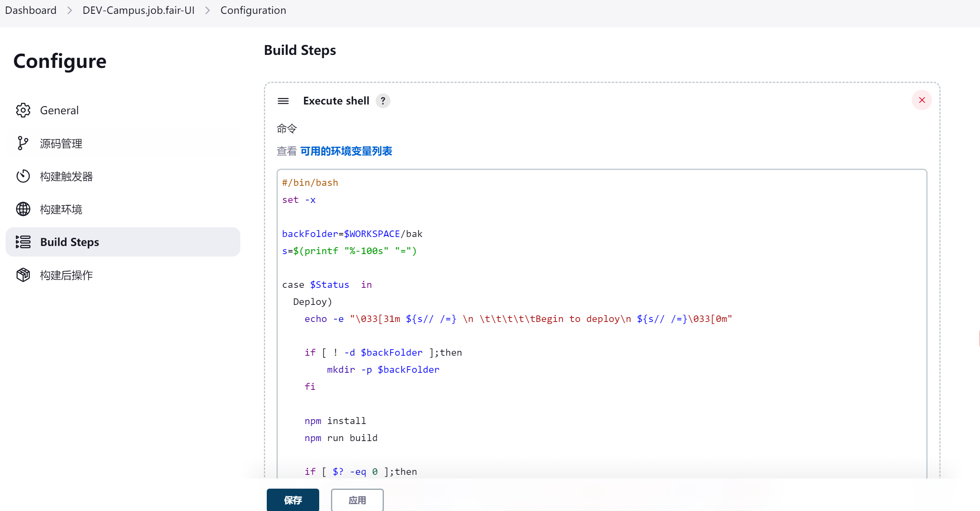This screenshot has width=980, height=511.
Task: Click the Build Steps heading
Action: 300,50
